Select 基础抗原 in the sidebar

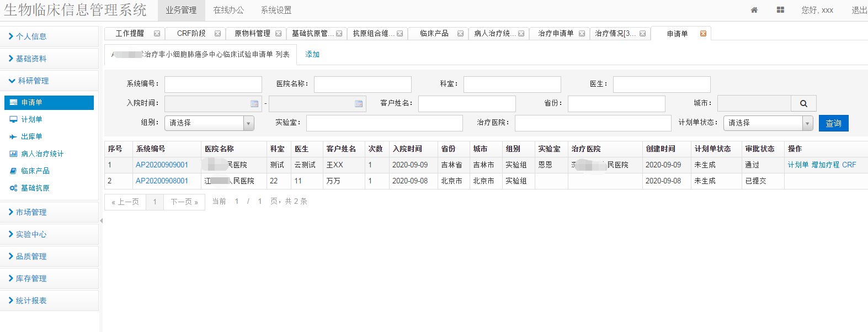[x=35, y=188]
